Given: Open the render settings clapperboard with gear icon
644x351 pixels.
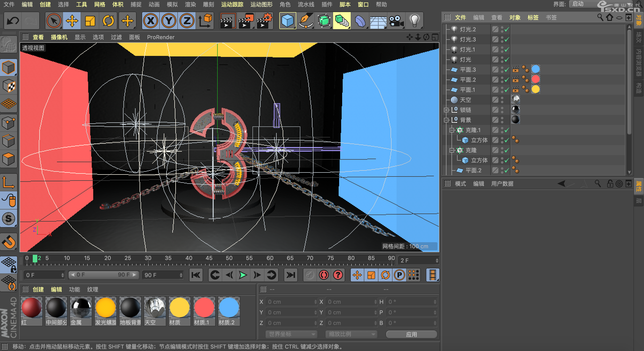Looking at the screenshot, I should tap(265, 21).
